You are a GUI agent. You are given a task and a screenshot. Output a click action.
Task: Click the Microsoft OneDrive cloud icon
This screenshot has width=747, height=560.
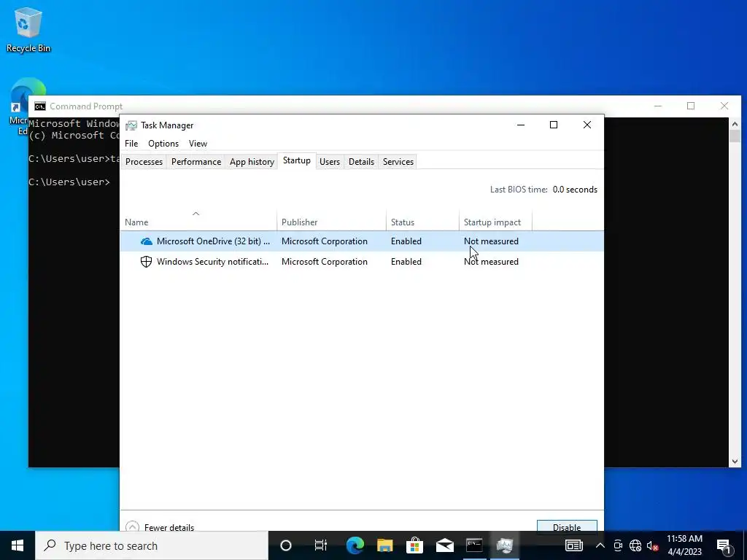click(146, 241)
